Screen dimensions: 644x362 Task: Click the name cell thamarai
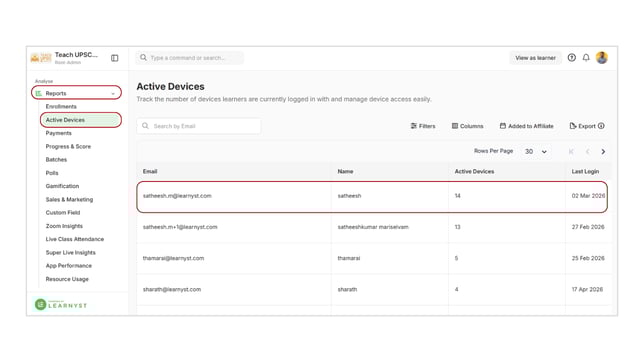click(x=349, y=258)
